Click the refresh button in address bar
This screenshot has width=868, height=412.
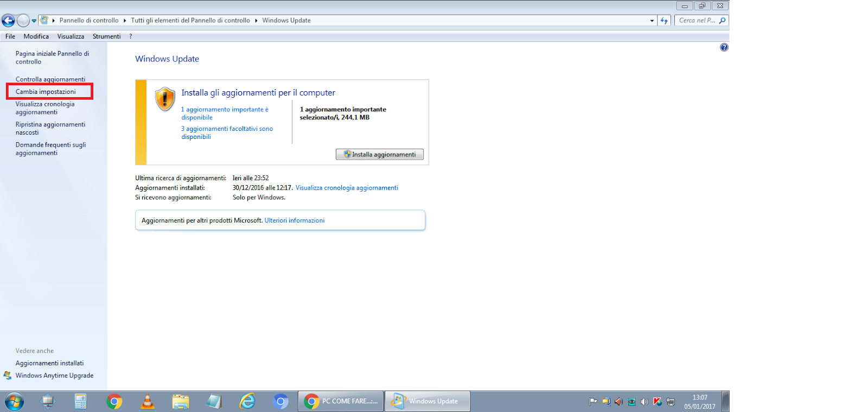pyautogui.click(x=664, y=21)
